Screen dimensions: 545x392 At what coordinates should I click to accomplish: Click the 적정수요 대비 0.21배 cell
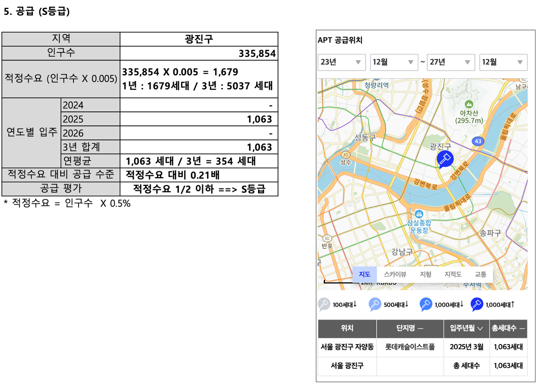(x=199, y=175)
